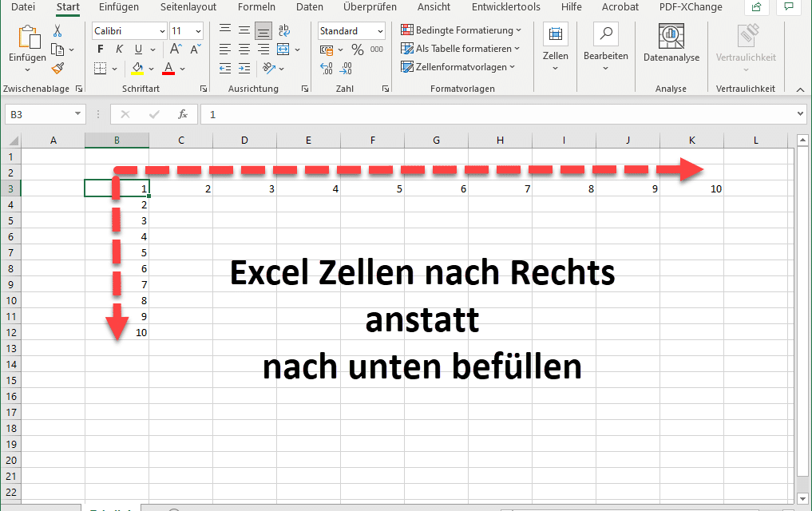Increase indent icon

point(244,69)
